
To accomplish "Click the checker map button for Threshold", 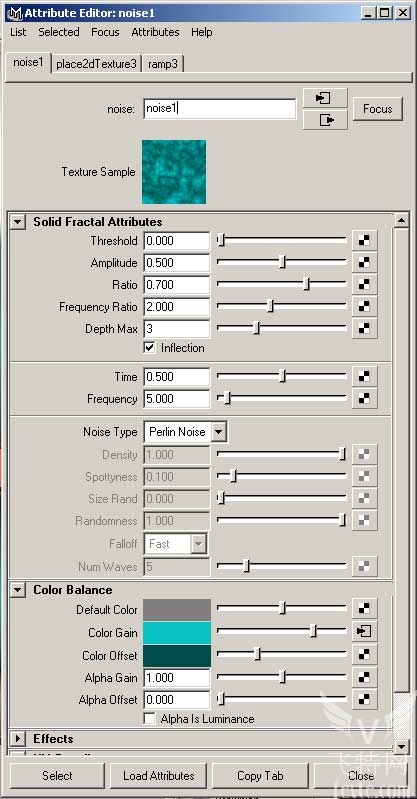I will (x=364, y=241).
